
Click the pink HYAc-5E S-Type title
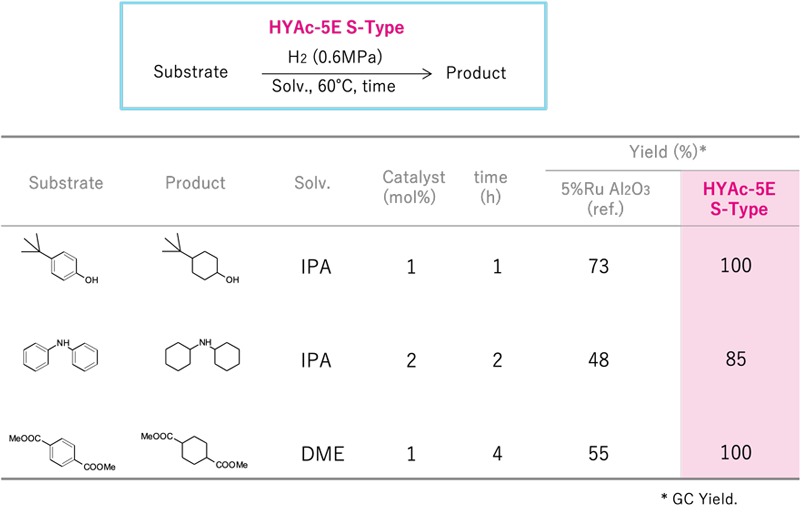(337, 27)
